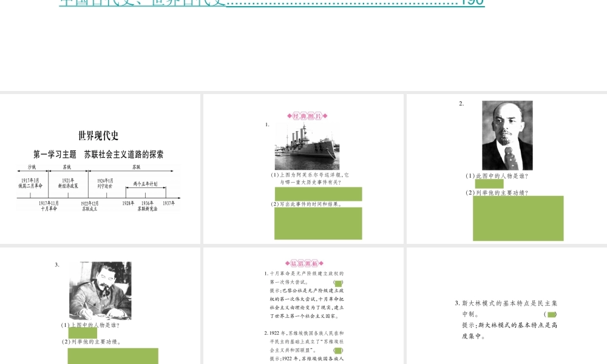Click the text 写出此事件的时间和结果
607x364 pixels.
click(307, 204)
